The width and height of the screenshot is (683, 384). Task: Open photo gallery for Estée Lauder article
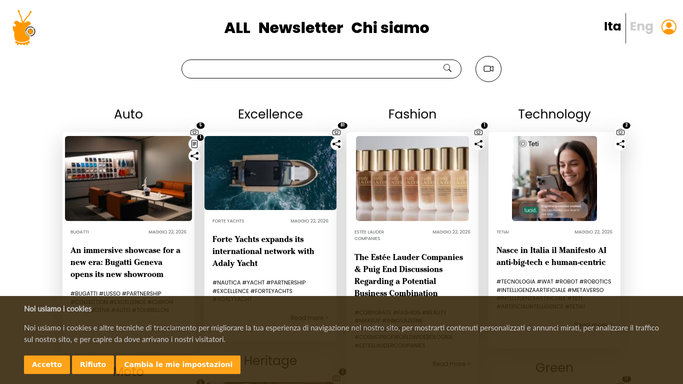click(478, 132)
